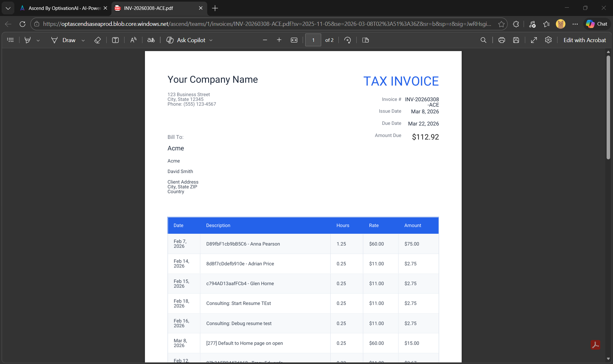The height and width of the screenshot is (364, 613).
Task: Type a page number in the page field
Action: [313, 40]
